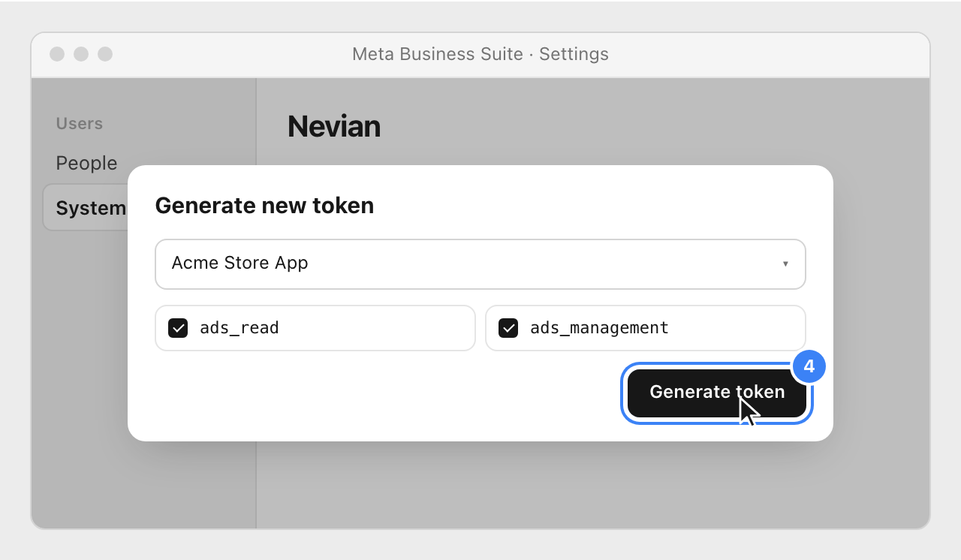The height and width of the screenshot is (560, 961).
Task: Click the Nevian page heading
Action: coord(334,126)
